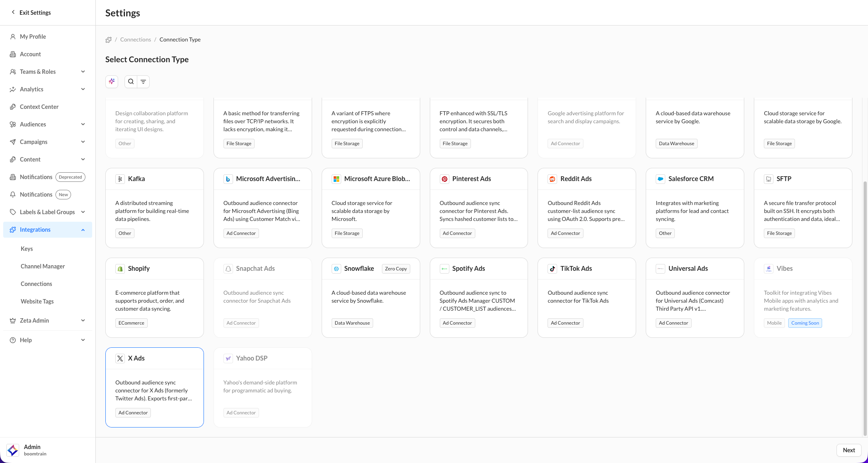
Task: Click the Universal Ads logo icon
Action: pos(660,269)
